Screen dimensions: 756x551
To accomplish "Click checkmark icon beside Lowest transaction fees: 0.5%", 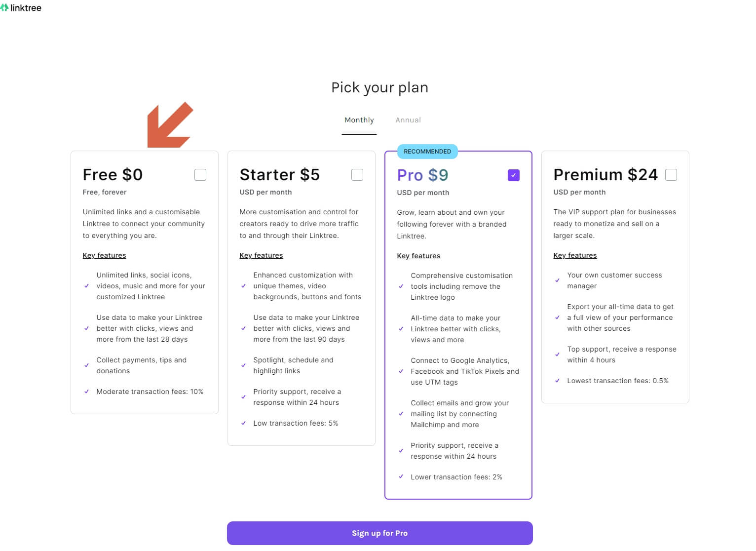I will tap(558, 381).
